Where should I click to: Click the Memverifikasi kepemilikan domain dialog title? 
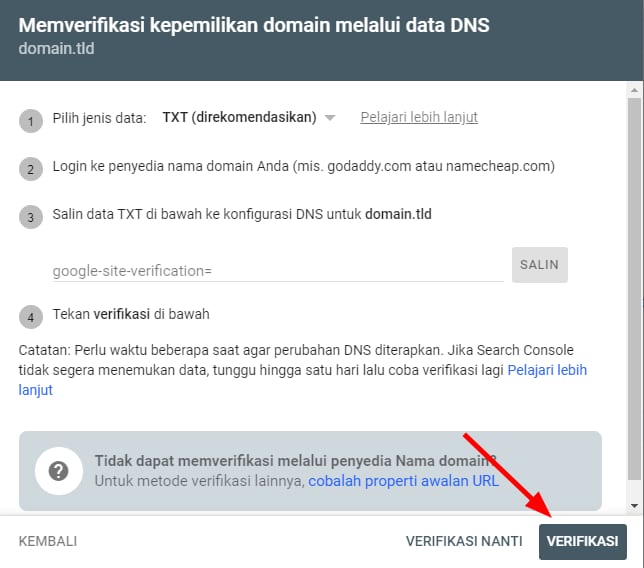pos(254,24)
